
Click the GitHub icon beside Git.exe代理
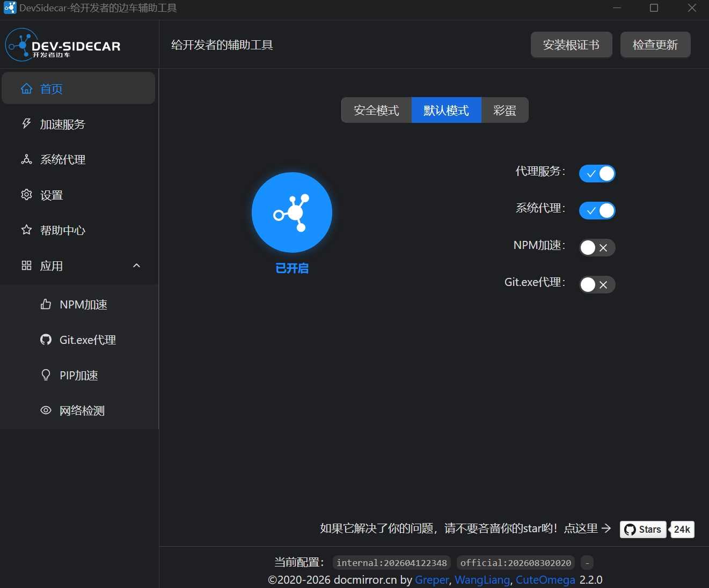coord(46,340)
